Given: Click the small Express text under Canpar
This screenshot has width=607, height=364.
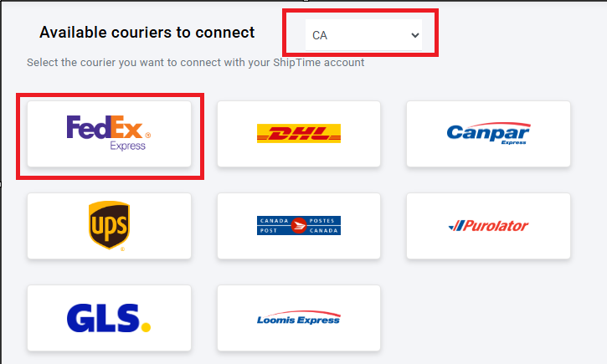Looking at the screenshot, I should click(x=514, y=143).
